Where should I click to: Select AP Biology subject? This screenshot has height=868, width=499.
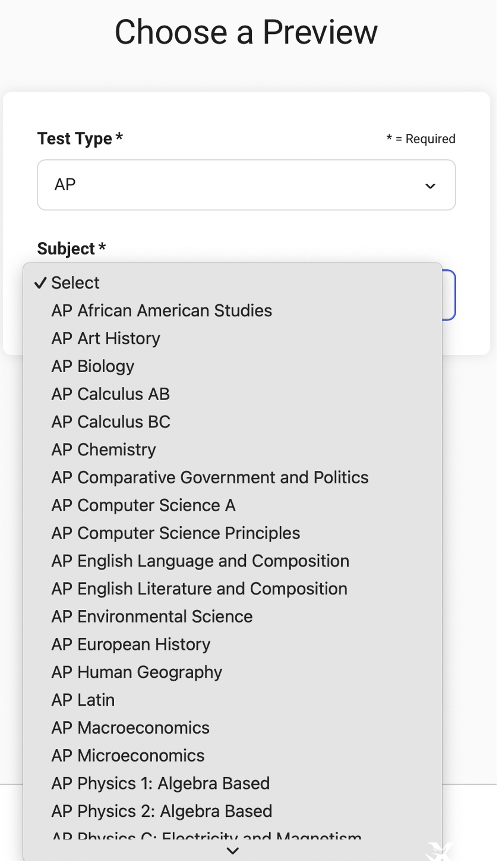pos(232,366)
